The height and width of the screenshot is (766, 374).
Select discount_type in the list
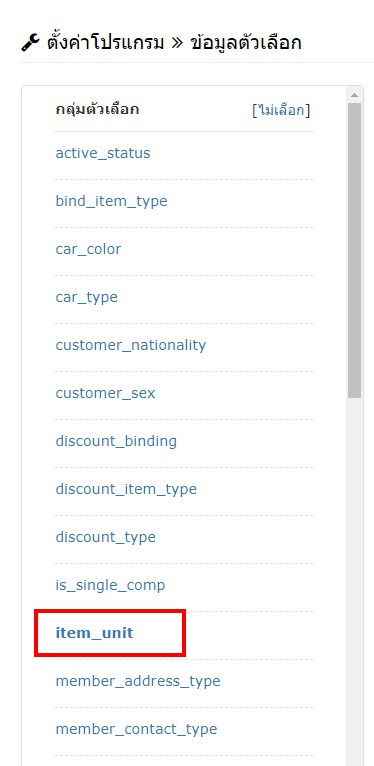(105, 537)
